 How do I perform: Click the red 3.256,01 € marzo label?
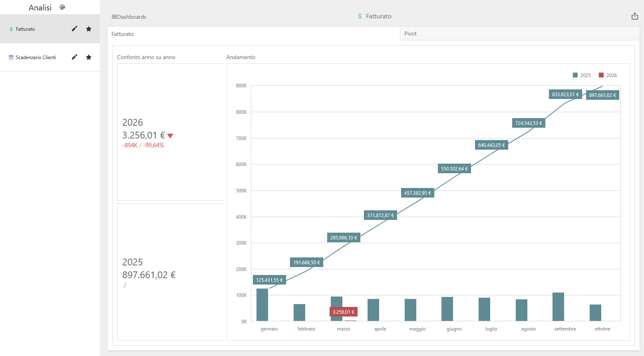(x=344, y=312)
